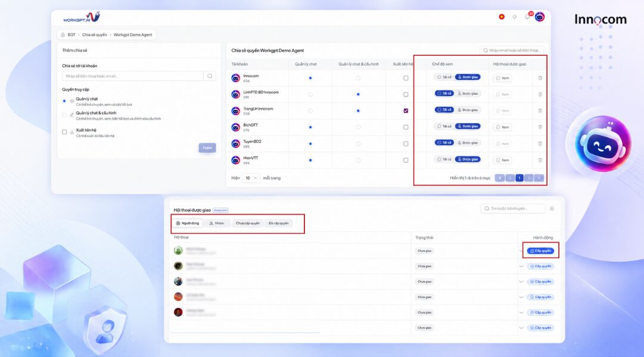This screenshot has height=357, width=644.
Task: Switch to the Nhóm tab
Action: 217,223
